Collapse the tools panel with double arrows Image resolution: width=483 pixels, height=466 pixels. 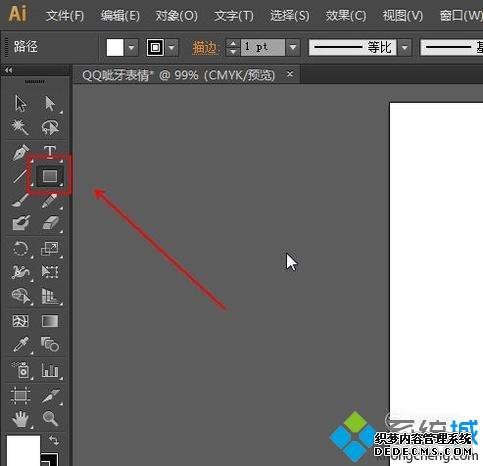click(9, 70)
